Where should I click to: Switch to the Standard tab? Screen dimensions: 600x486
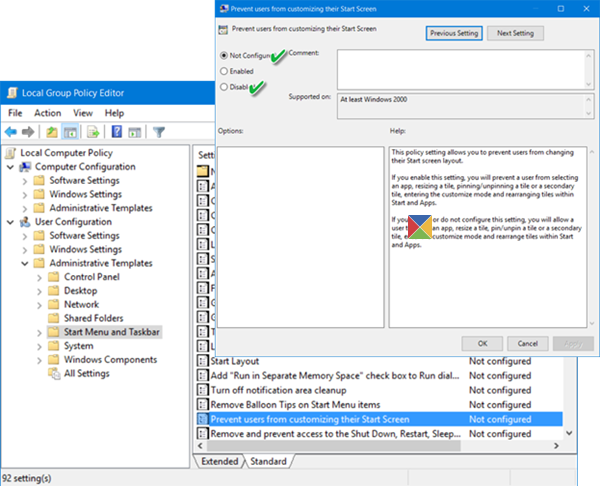click(x=268, y=462)
